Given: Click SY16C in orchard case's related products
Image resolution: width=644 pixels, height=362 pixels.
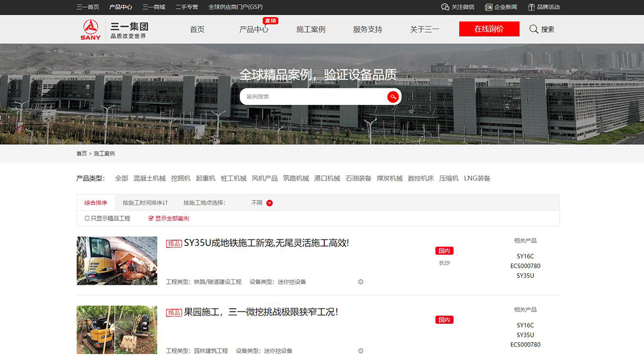Looking at the screenshot, I should [x=525, y=325].
